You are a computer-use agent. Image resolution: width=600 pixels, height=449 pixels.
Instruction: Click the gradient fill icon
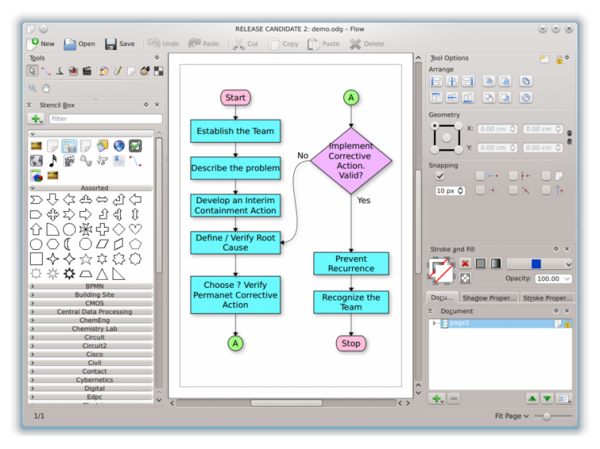click(496, 263)
